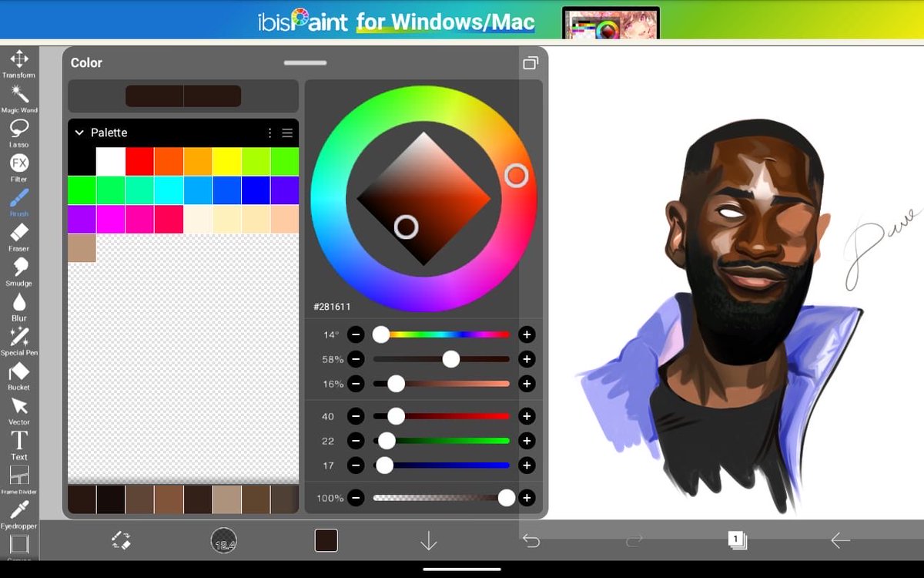Open the Layers panel showing 1
The height and width of the screenshot is (578, 924).
point(737,540)
